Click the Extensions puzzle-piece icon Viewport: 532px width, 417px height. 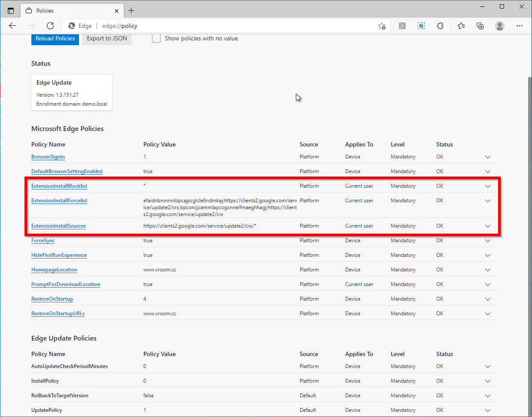pos(440,26)
